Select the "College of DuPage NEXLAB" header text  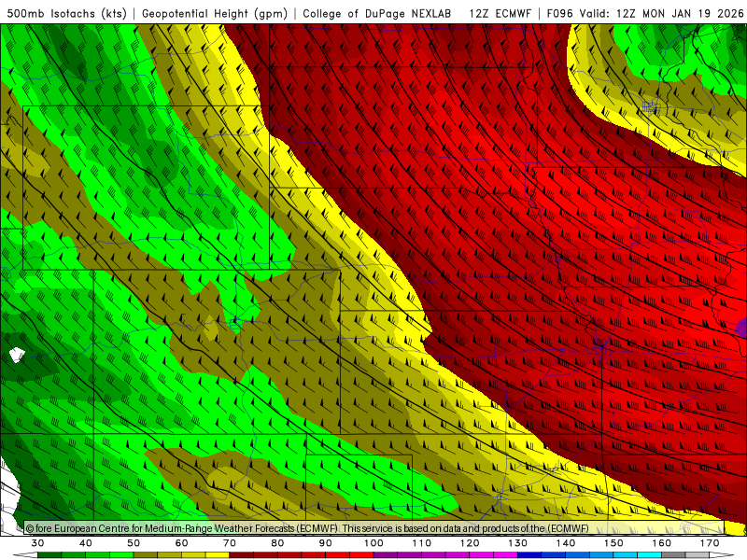coord(377,13)
